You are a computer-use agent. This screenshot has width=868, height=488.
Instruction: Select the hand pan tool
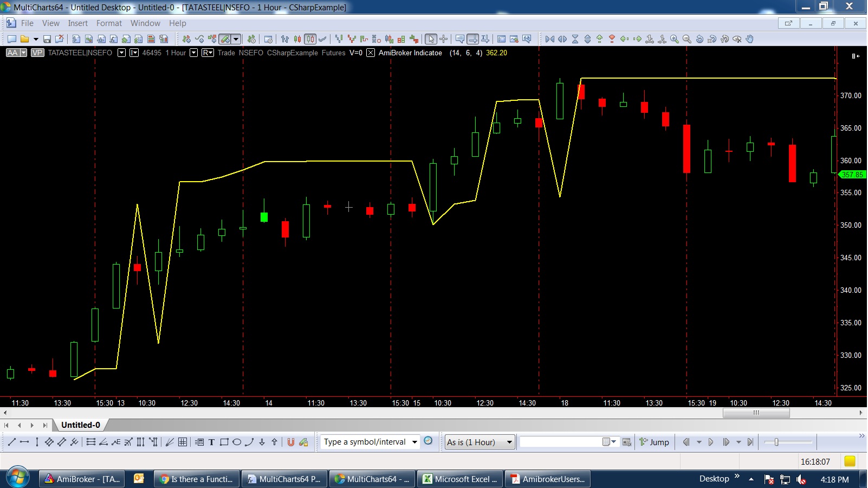[749, 39]
